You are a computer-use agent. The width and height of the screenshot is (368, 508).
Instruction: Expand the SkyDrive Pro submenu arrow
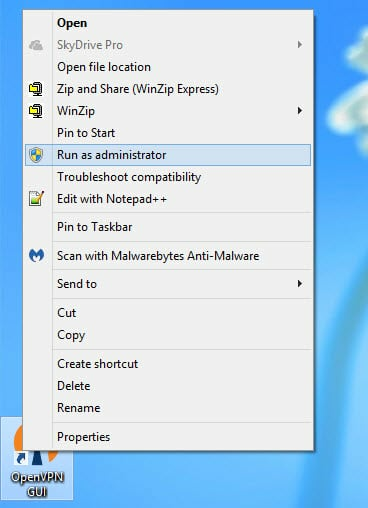[x=300, y=45]
